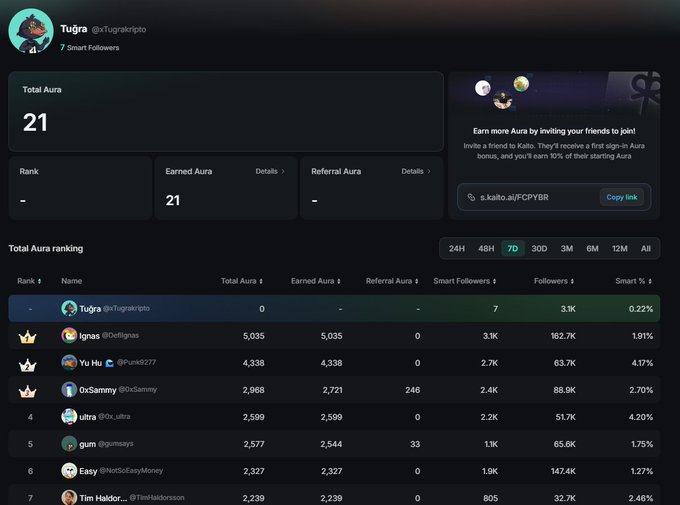
Task: Click the wave badge next to Yu Hu
Action: tap(109, 363)
